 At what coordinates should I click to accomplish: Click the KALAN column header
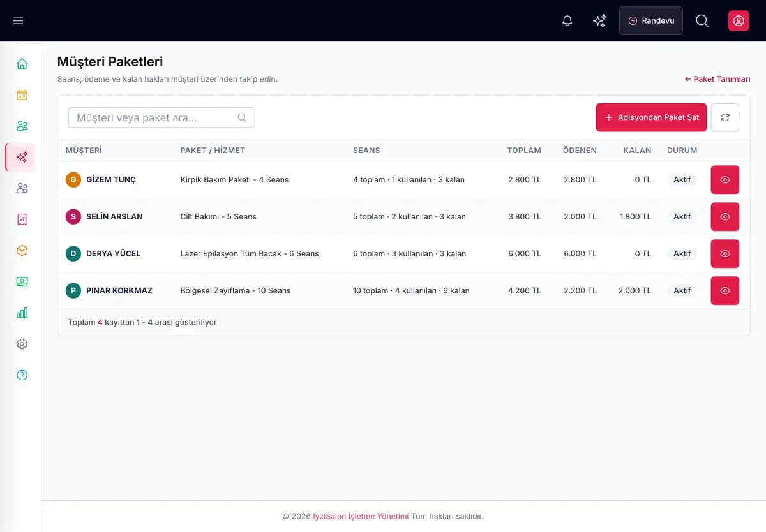point(638,151)
